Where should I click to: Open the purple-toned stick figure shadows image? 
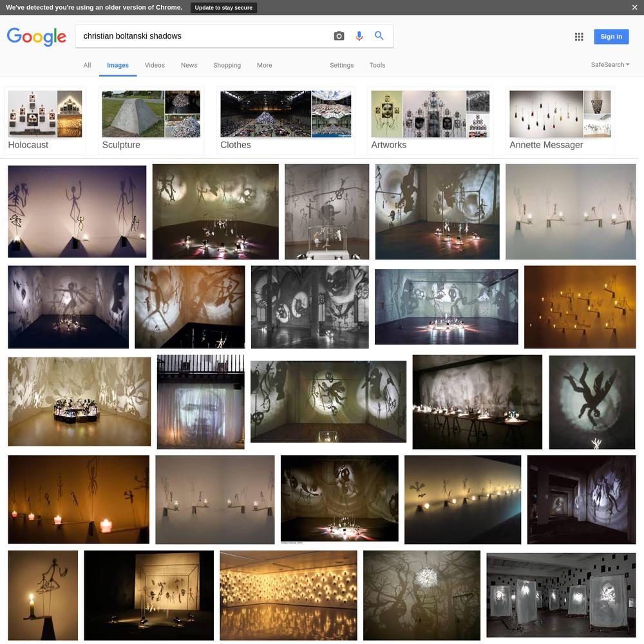[77, 211]
